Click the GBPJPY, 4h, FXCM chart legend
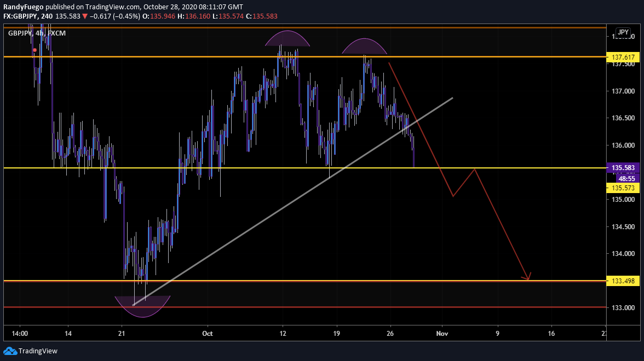The image size is (644, 361). [37, 33]
